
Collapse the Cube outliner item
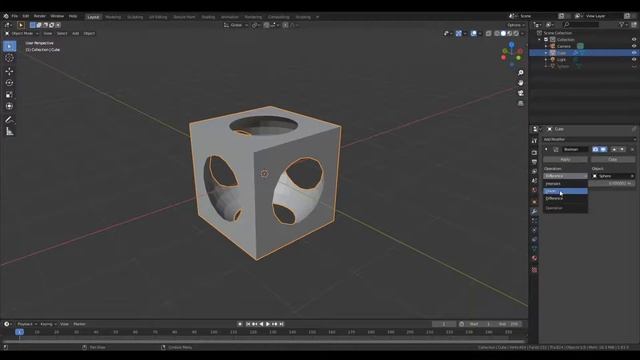click(x=546, y=53)
